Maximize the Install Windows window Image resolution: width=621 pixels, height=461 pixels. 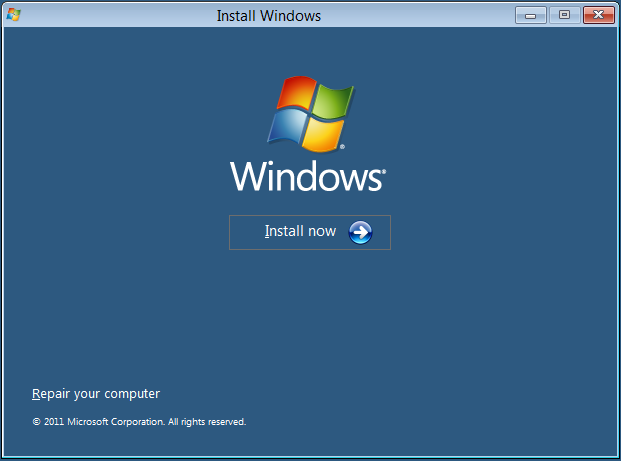564,15
